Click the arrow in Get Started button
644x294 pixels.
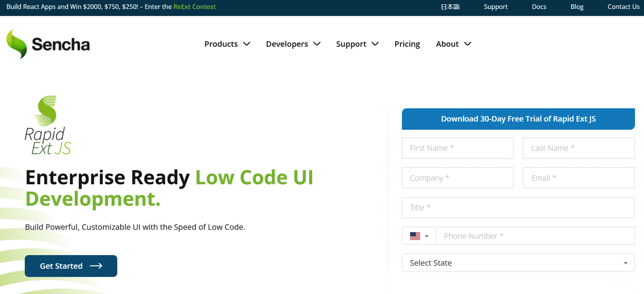(96, 266)
